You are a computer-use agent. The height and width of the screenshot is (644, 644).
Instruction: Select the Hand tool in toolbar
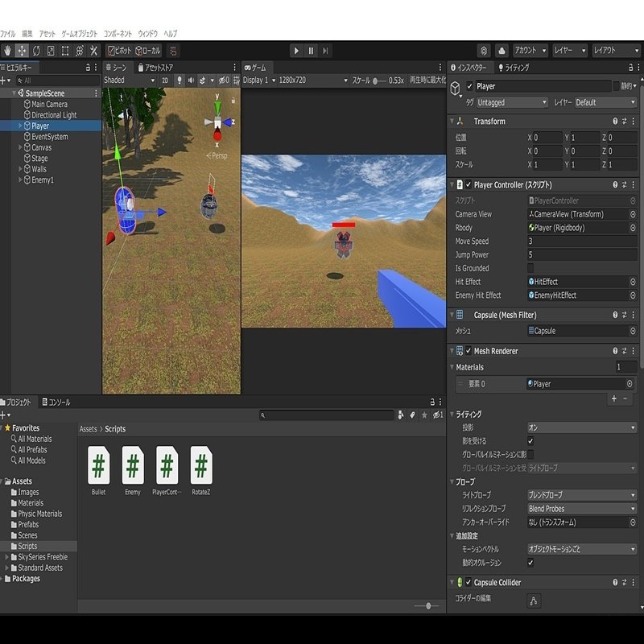pyautogui.click(x=7, y=51)
